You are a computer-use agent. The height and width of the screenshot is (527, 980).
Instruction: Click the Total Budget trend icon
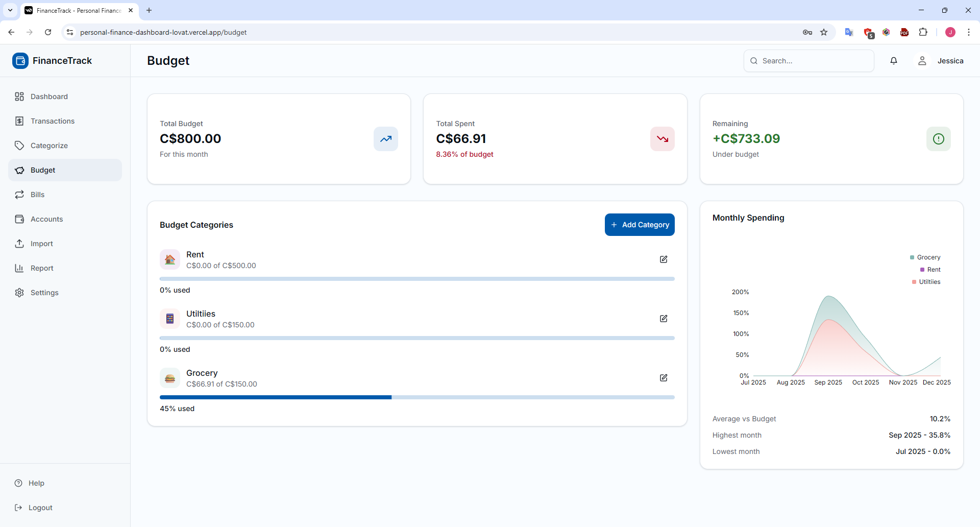click(386, 139)
